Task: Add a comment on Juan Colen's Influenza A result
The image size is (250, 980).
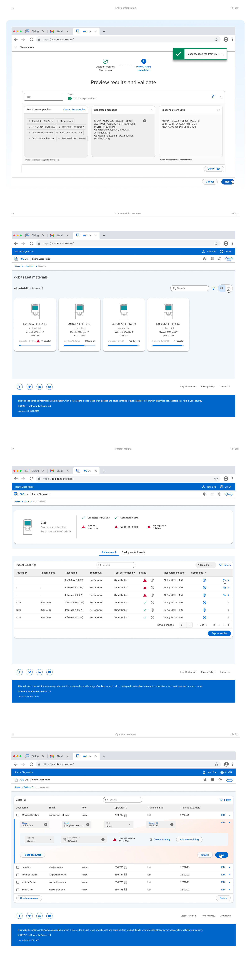Action: click(204, 610)
